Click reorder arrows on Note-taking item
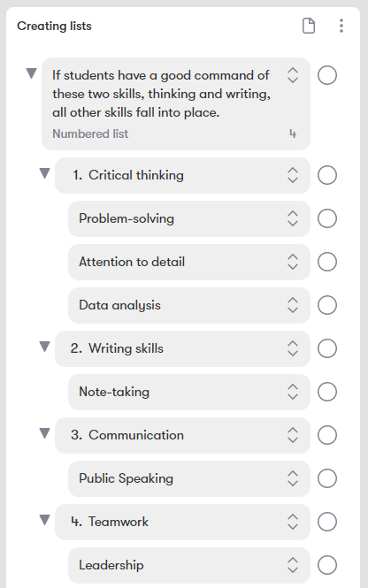368x588 pixels. pos(293,392)
